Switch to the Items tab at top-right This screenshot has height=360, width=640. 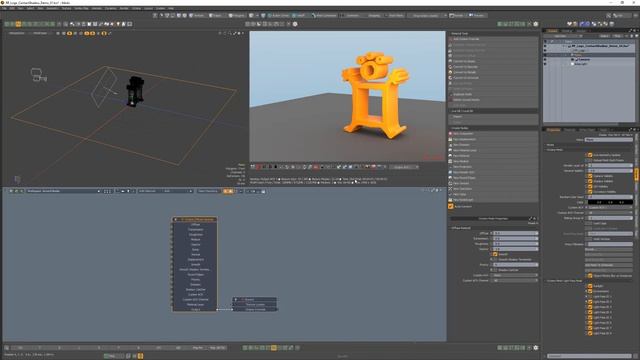[553, 31]
